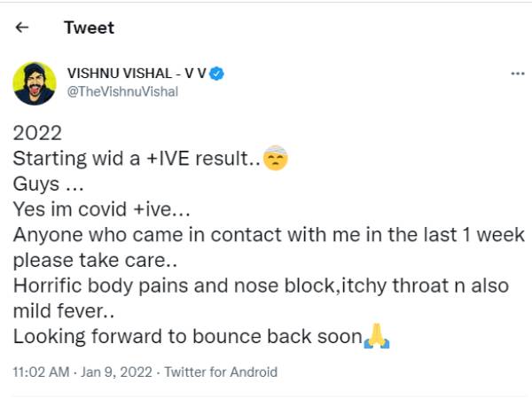
Task: Click the 'mild fever' line
Action: 64,311
